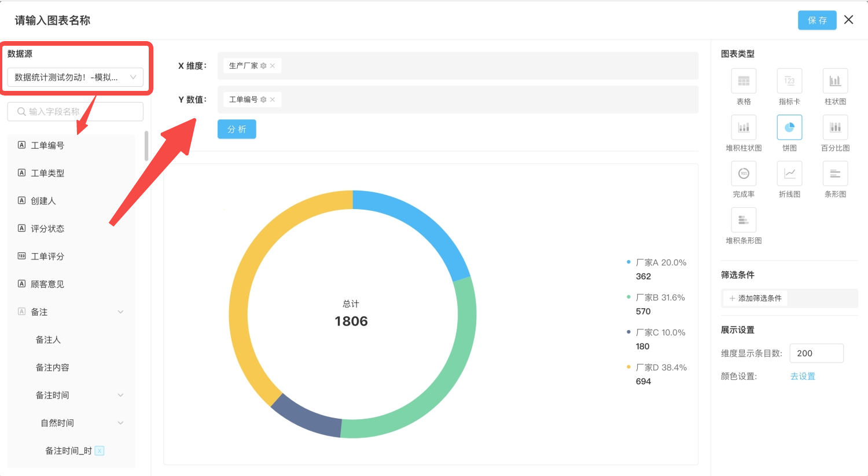Select the 百分比图 chart type icon

coord(835,127)
